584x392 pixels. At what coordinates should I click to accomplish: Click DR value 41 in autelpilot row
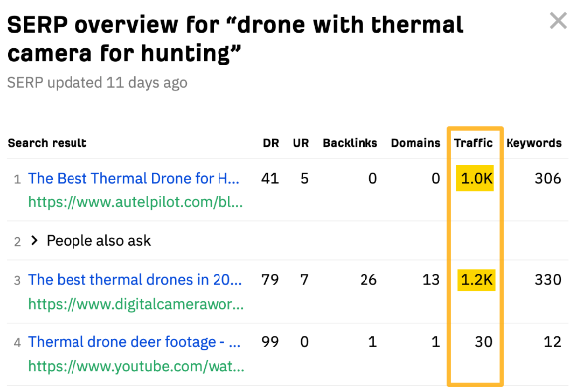[270, 178]
